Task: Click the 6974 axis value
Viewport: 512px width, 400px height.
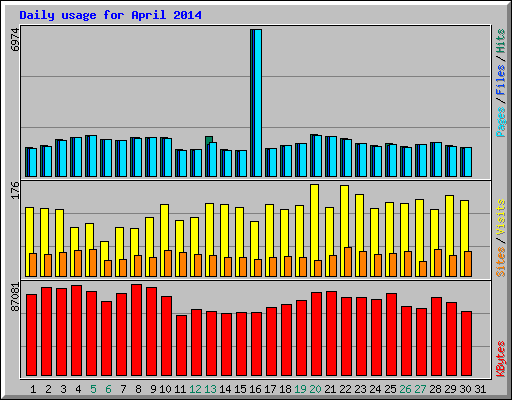Action: (x=15, y=40)
